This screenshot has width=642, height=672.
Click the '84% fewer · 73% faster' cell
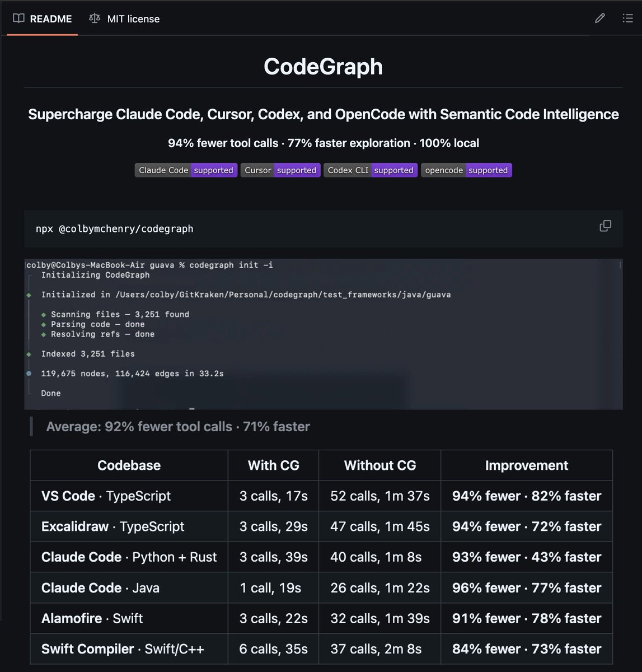click(527, 649)
